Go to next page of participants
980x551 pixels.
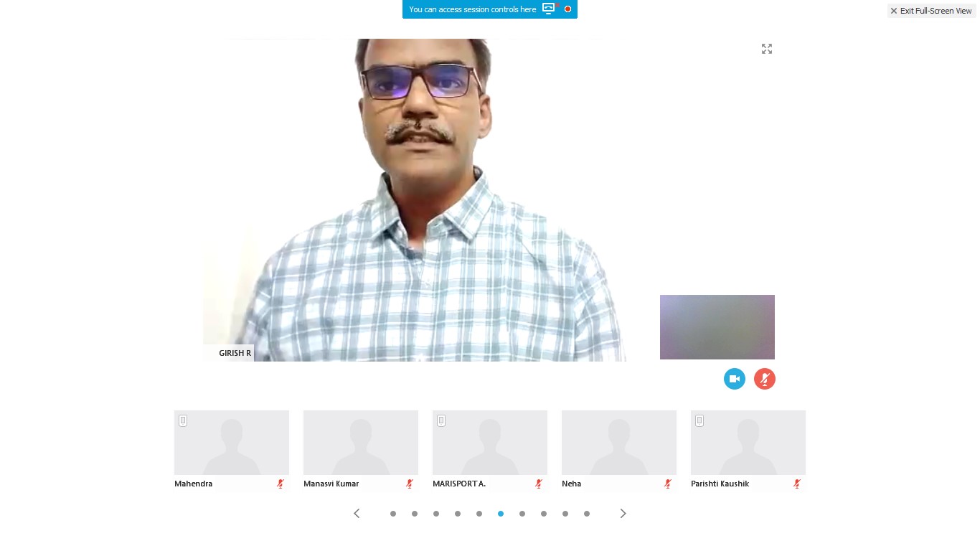(x=623, y=514)
